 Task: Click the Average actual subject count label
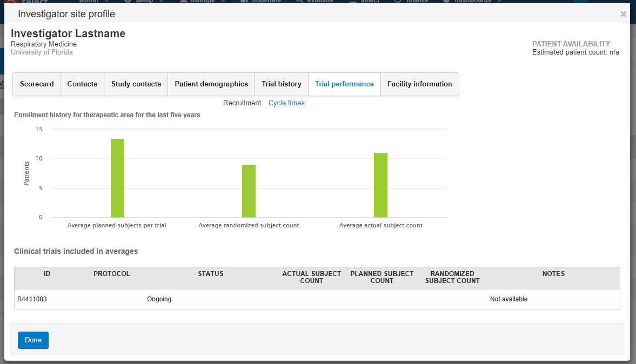[x=381, y=225]
